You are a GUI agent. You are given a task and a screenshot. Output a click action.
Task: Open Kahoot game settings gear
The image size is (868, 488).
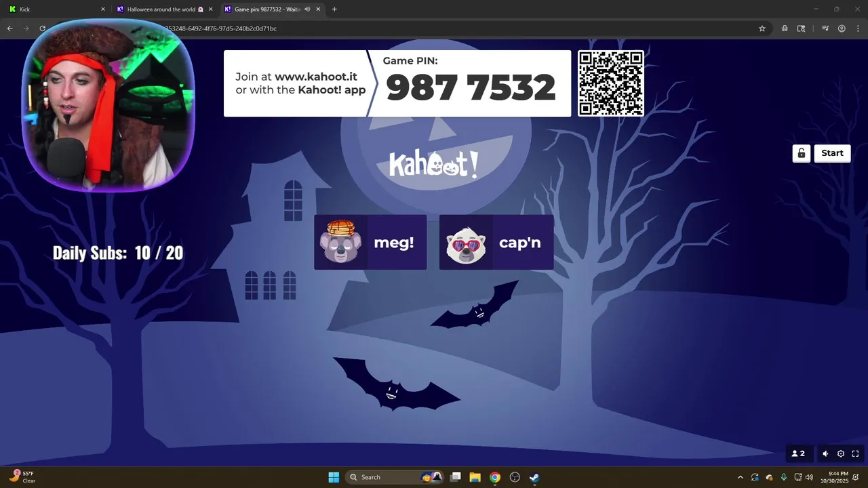tap(841, 454)
